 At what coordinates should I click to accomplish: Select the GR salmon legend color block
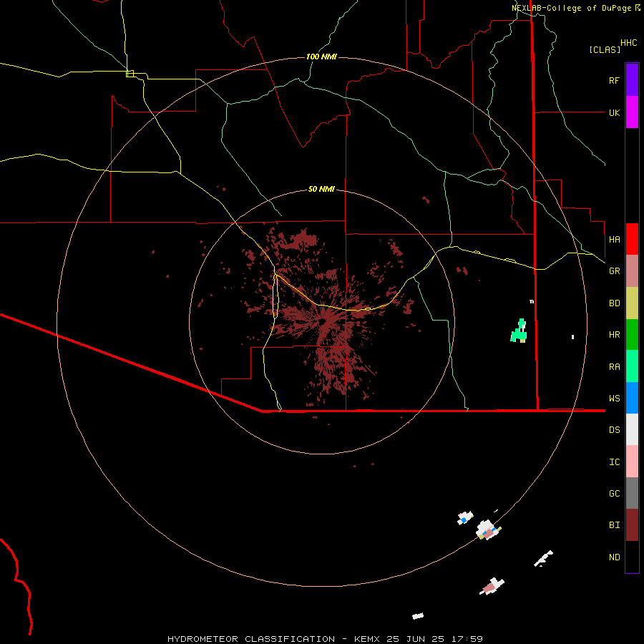[632, 271]
